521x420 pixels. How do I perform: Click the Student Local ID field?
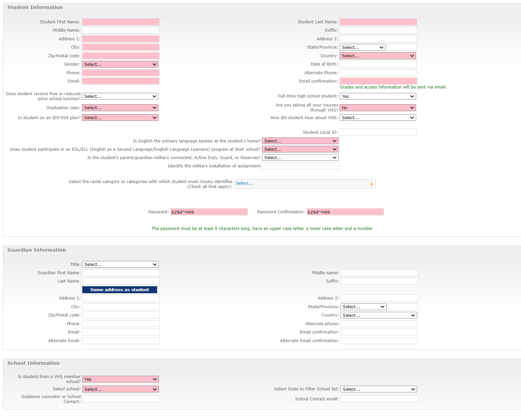pyautogui.click(x=378, y=132)
